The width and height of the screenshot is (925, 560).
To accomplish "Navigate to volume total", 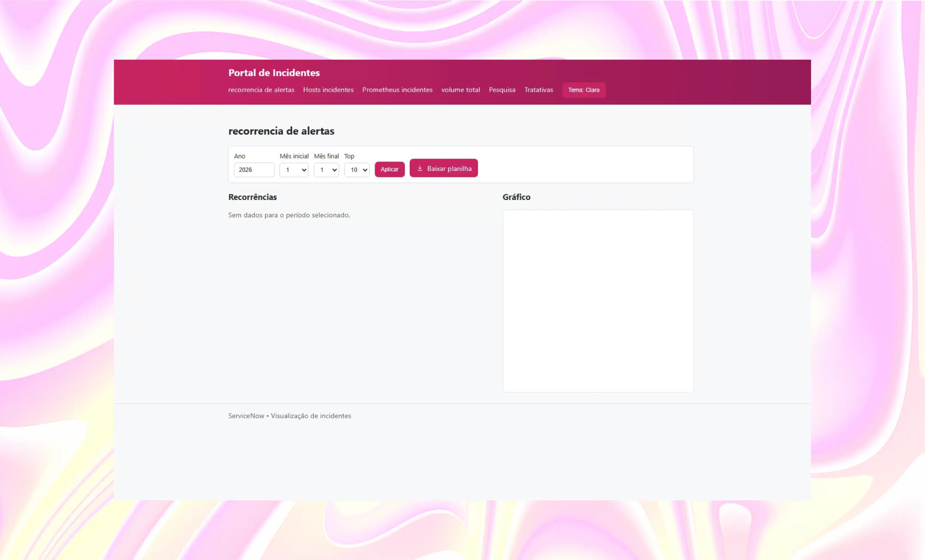I will [x=460, y=90].
